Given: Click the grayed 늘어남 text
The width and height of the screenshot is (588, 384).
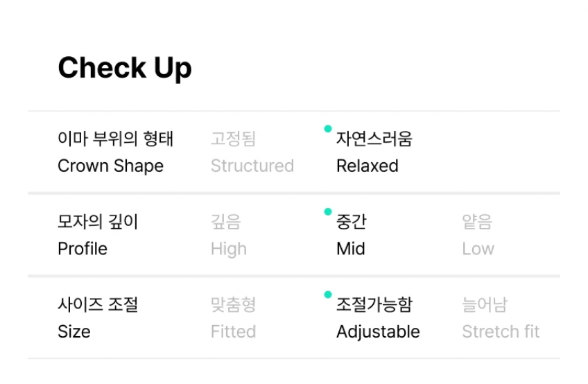Looking at the screenshot, I should 484,305.
